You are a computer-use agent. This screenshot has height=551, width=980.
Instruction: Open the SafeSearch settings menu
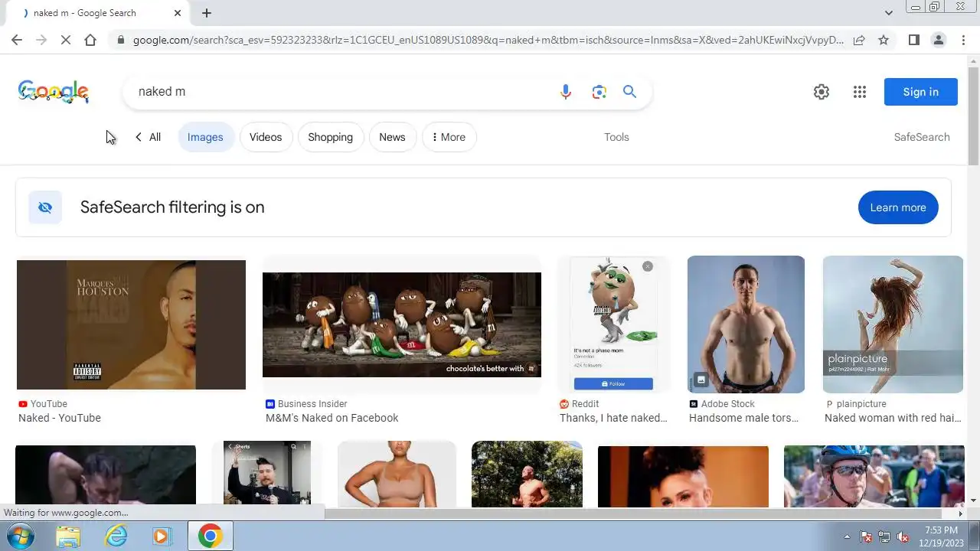[922, 137]
